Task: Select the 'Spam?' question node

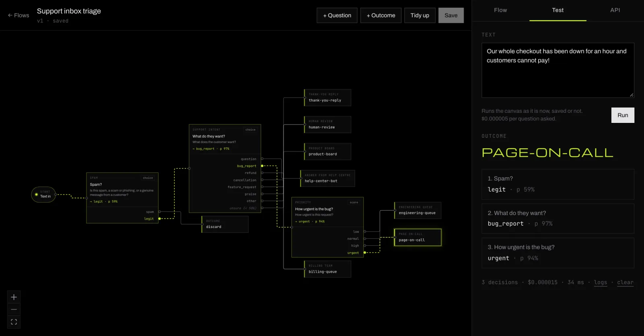Action: 122,198
